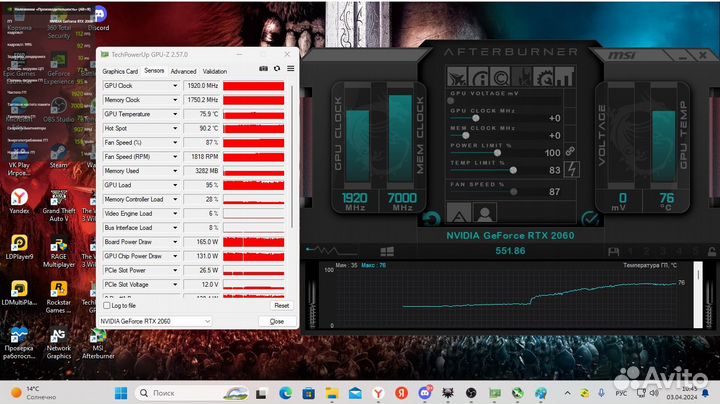The width and height of the screenshot is (720, 404).
Task: Click the GPU-Z screenshot camera icon
Action: click(x=264, y=69)
